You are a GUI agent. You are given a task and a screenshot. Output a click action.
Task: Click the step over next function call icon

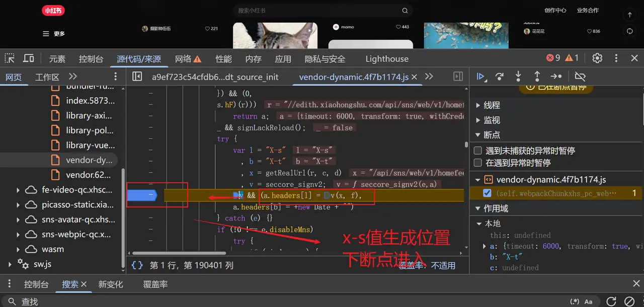click(499, 76)
